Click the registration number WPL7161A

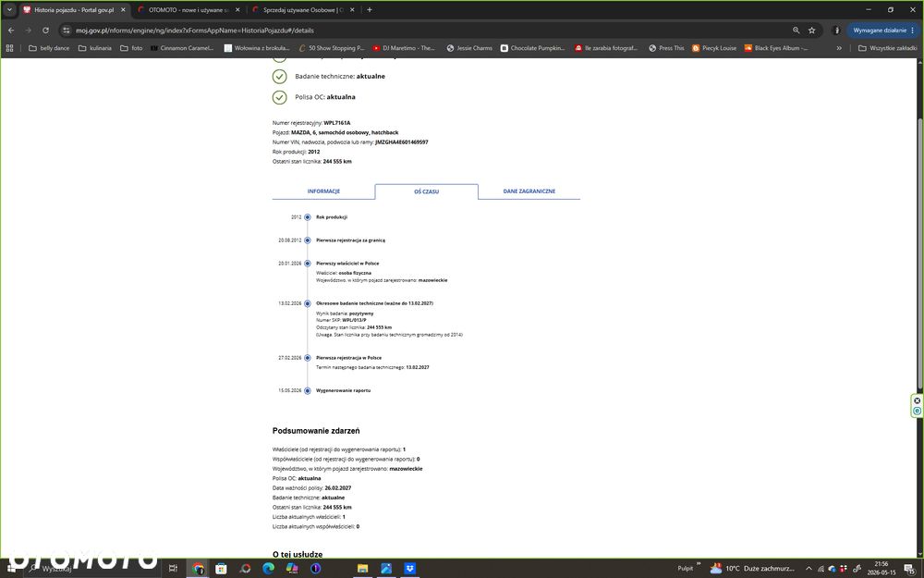337,123
